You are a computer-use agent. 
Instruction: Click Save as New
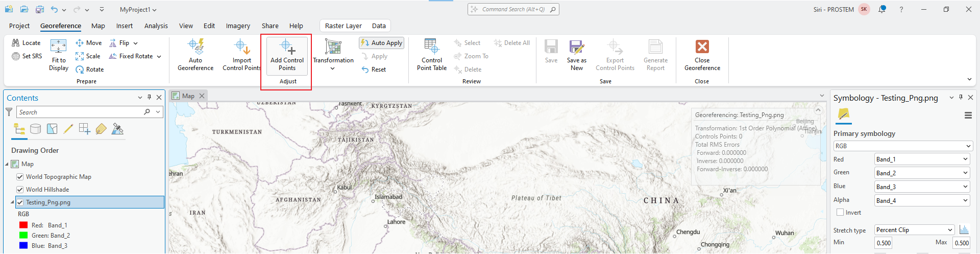click(577, 55)
